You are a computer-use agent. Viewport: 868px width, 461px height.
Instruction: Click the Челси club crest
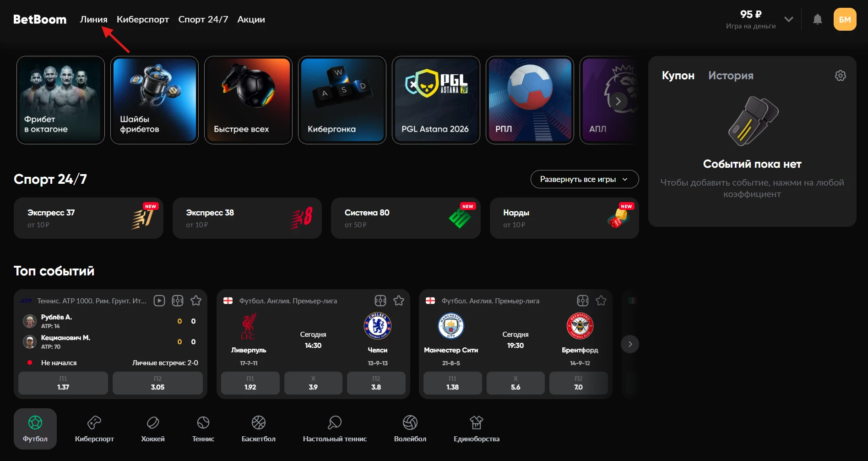click(378, 326)
